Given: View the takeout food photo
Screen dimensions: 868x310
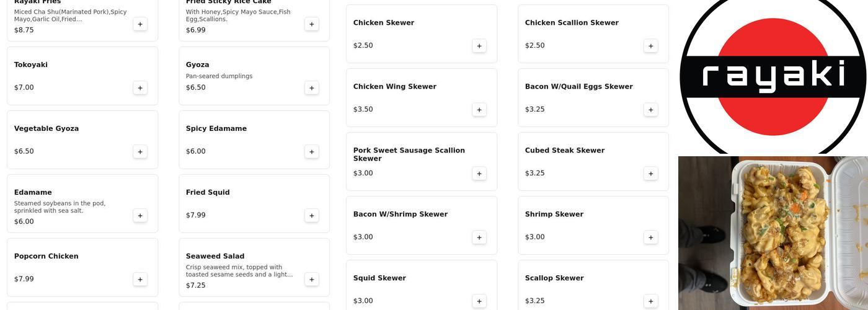Looking at the screenshot, I should pyautogui.click(x=773, y=233).
